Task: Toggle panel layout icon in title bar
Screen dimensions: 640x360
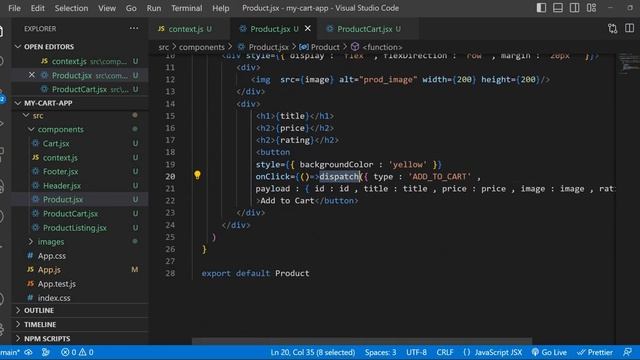Action: coord(558,8)
